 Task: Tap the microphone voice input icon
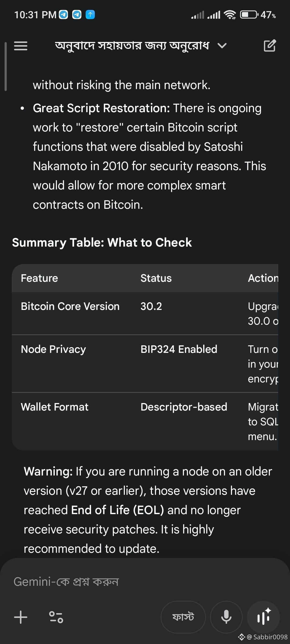[226, 617]
